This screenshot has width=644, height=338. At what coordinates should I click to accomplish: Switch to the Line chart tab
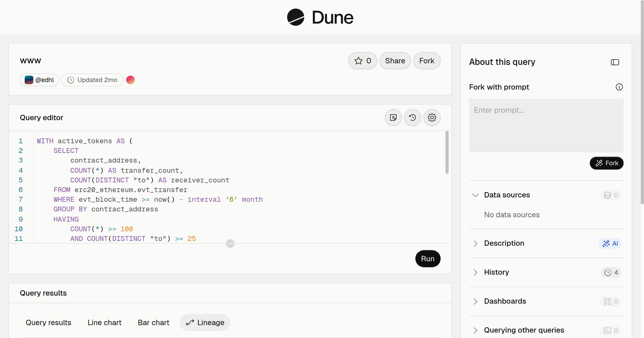point(104,322)
